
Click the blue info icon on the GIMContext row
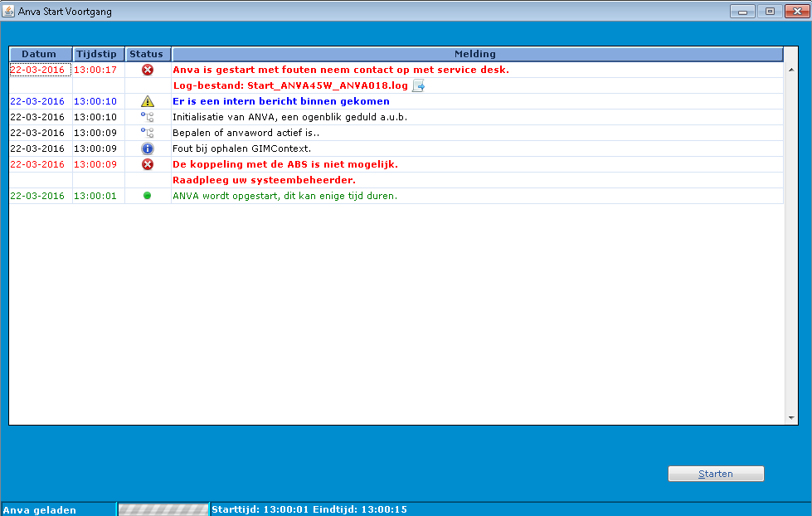tap(147, 148)
